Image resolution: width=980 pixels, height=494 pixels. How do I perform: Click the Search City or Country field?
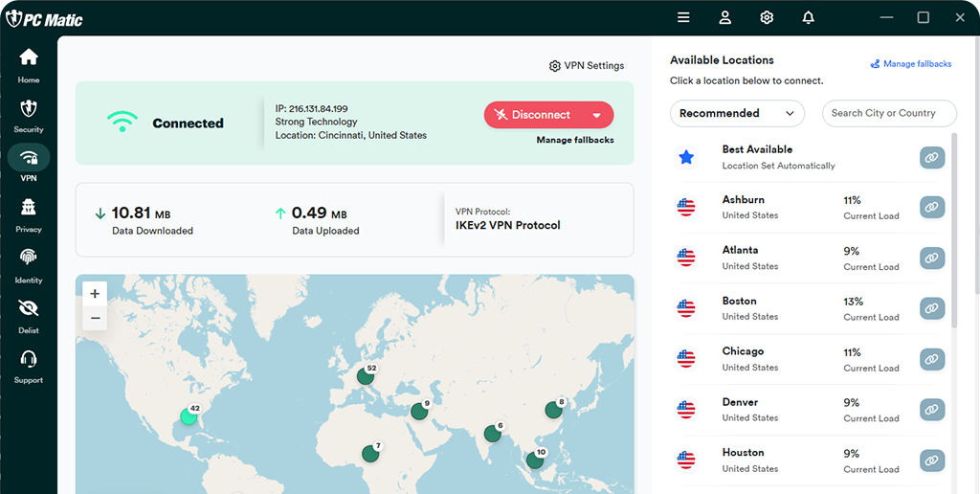(889, 113)
